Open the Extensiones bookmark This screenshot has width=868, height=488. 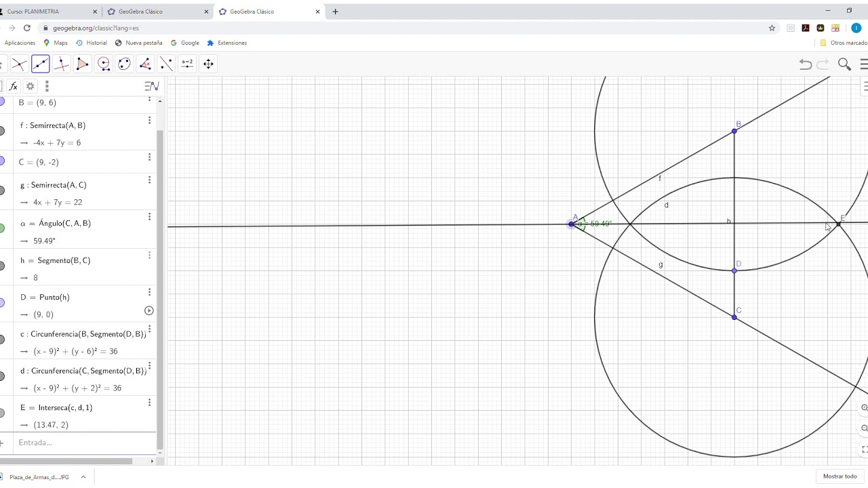click(x=226, y=43)
